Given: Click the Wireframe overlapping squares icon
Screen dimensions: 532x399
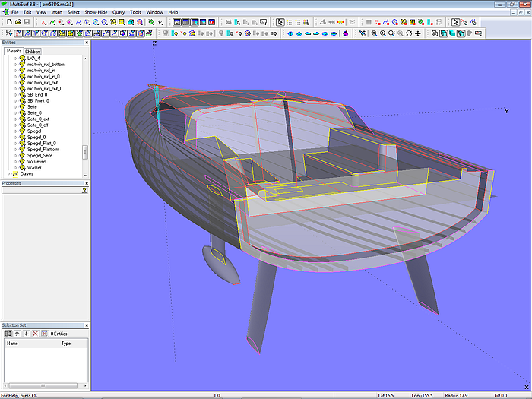Looking at the screenshot, I should [x=435, y=33].
